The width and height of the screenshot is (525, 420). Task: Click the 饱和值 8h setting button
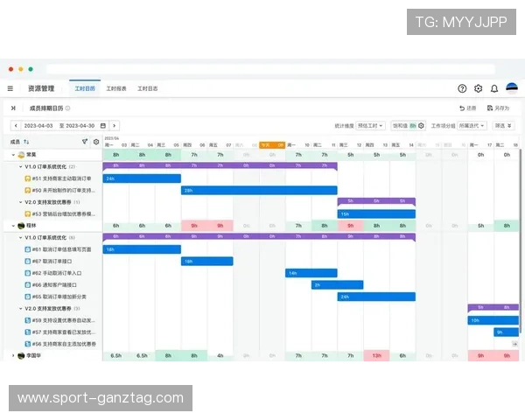click(x=408, y=126)
